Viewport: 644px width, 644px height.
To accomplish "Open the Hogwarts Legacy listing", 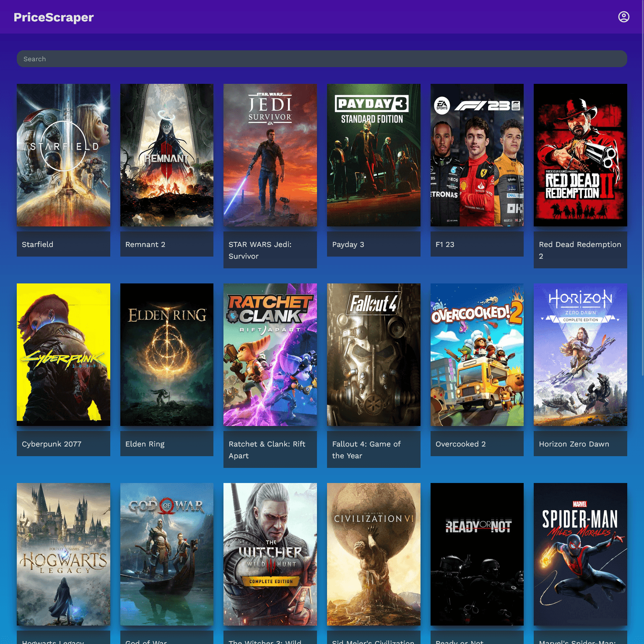I will click(63, 554).
